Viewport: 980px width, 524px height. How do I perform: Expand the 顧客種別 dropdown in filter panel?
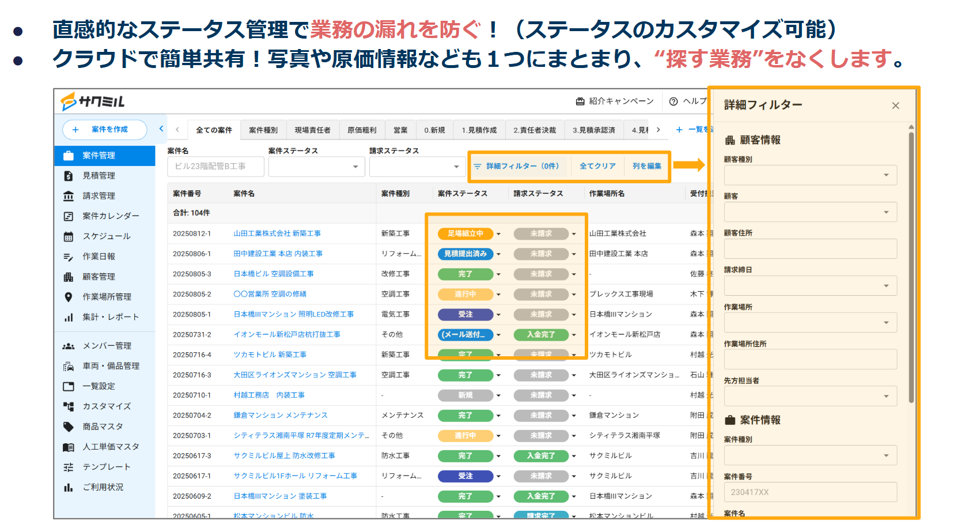[x=886, y=175]
